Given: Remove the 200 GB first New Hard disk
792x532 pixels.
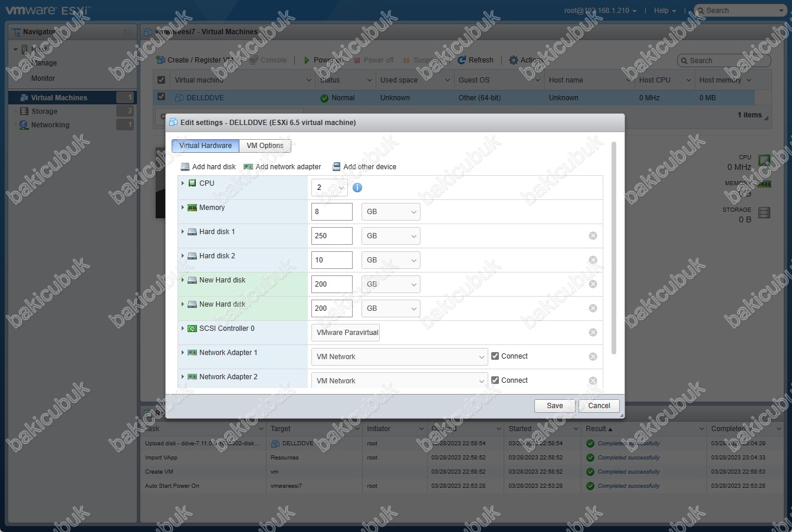Looking at the screenshot, I should tap(593, 284).
